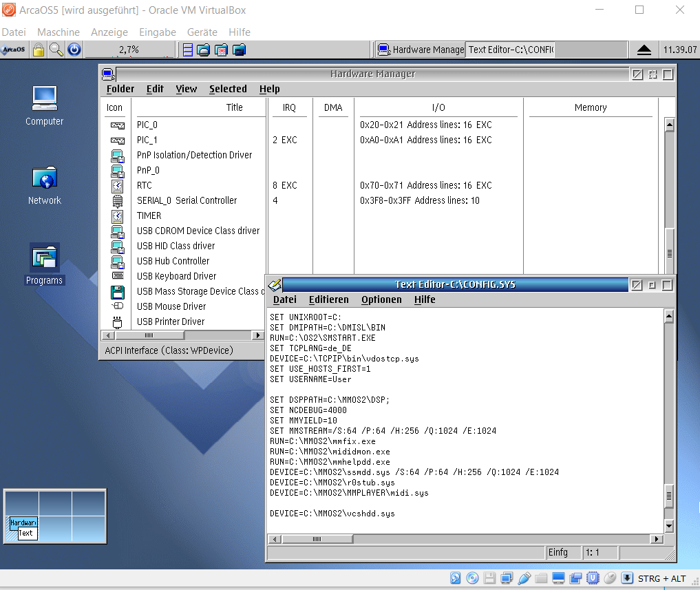Click the CPU usage 2,7% meter
Image resolution: width=700 pixels, height=590 pixels.
[129, 50]
